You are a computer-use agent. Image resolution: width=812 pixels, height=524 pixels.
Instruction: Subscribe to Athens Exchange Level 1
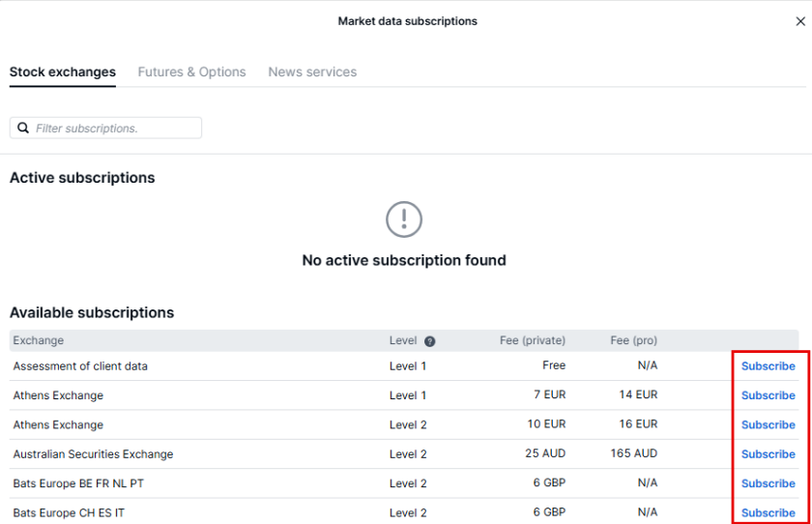[768, 395]
